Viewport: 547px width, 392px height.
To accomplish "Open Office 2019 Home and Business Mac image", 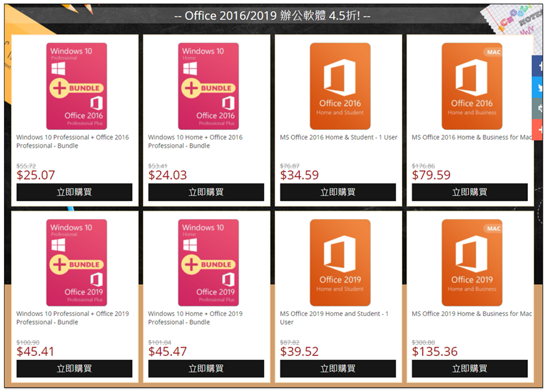I will click(x=472, y=263).
